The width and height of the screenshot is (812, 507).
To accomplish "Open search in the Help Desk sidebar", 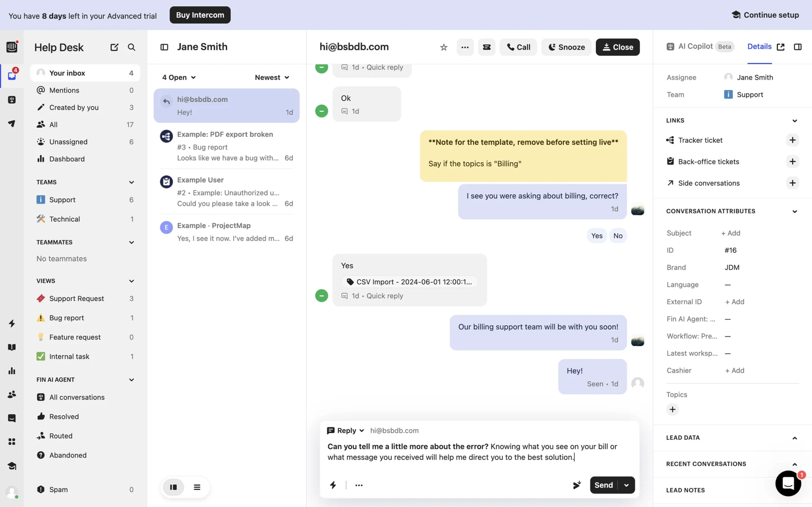I will point(131,47).
